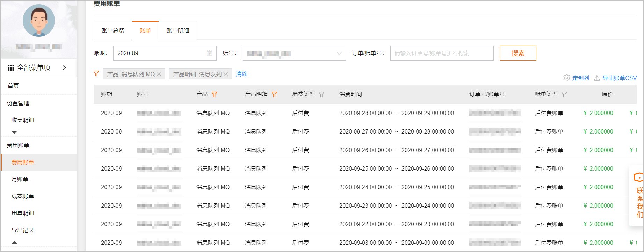644x252 pixels.
Task: Open filter on 产品 column header
Action: [215, 94]
